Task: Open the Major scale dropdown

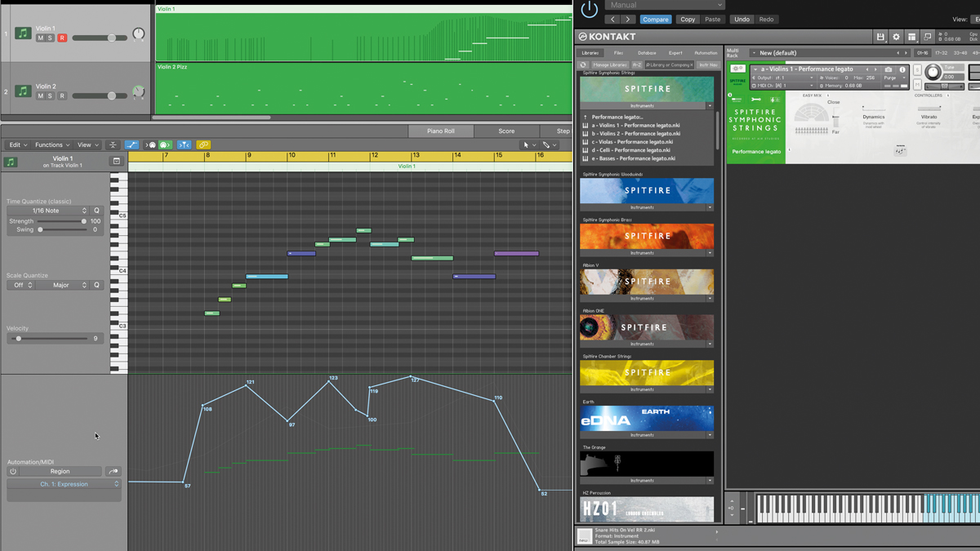Action: pos(63,285)
